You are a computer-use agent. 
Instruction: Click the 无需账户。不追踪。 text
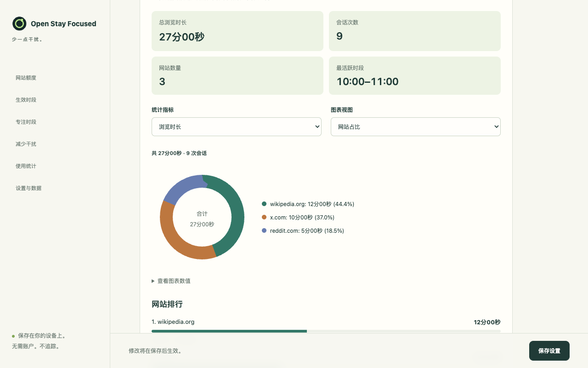[x=36, y=346]
